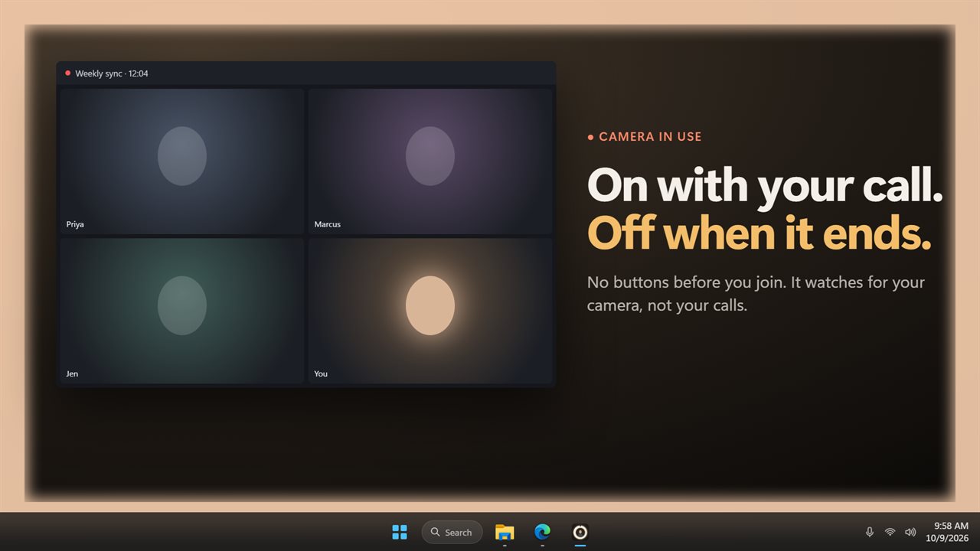Click the microphone tray icon
The image size is (980, 551).
pos(870,532)
